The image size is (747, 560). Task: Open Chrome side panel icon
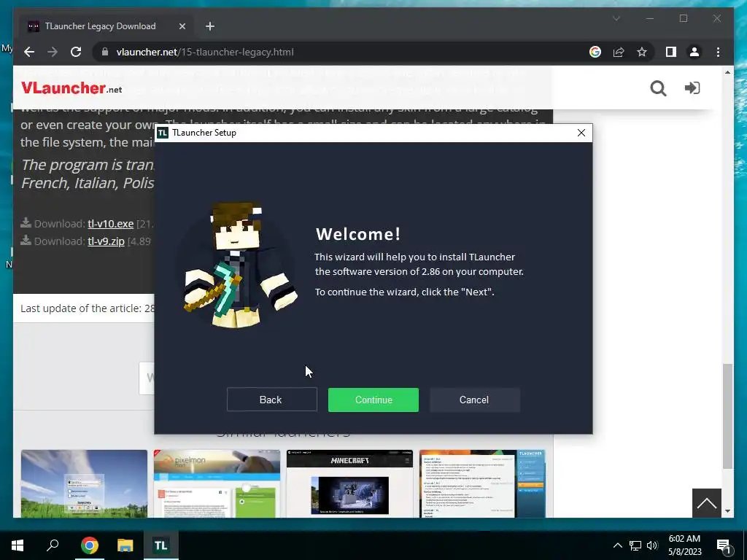point(671,52)
